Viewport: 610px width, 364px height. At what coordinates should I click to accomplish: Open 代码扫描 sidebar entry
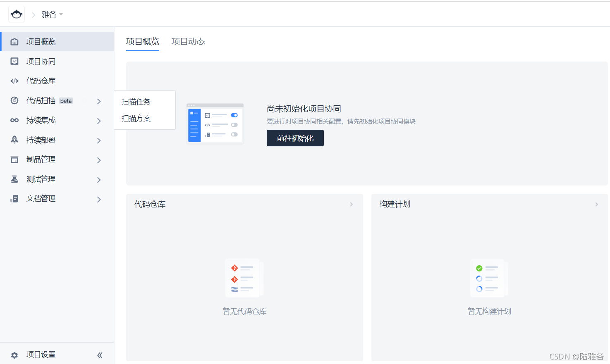point(57,100)
